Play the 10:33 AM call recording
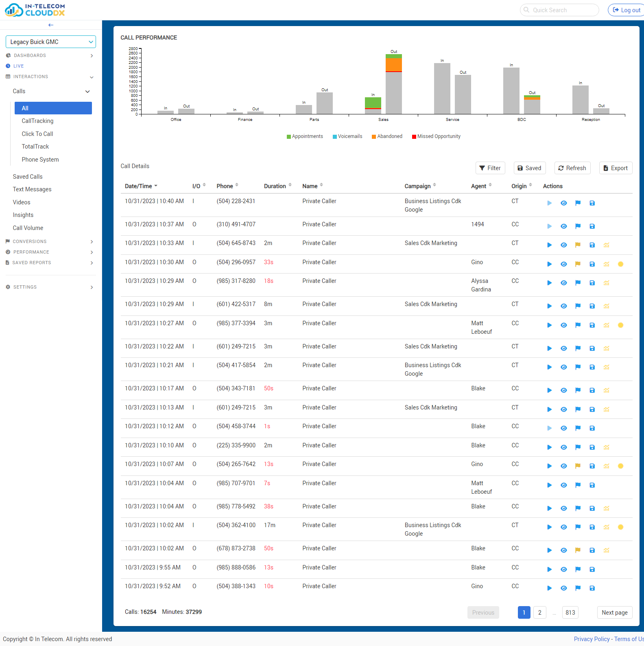Image resolution: width=644 pixels, height=646 pixels. 549,245
